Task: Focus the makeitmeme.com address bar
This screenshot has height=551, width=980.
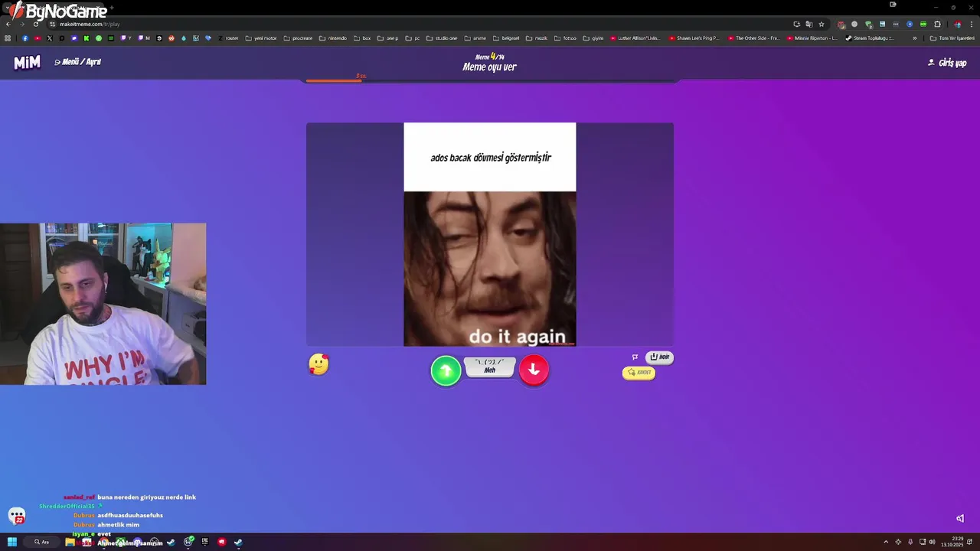Action: coord(421,24)
